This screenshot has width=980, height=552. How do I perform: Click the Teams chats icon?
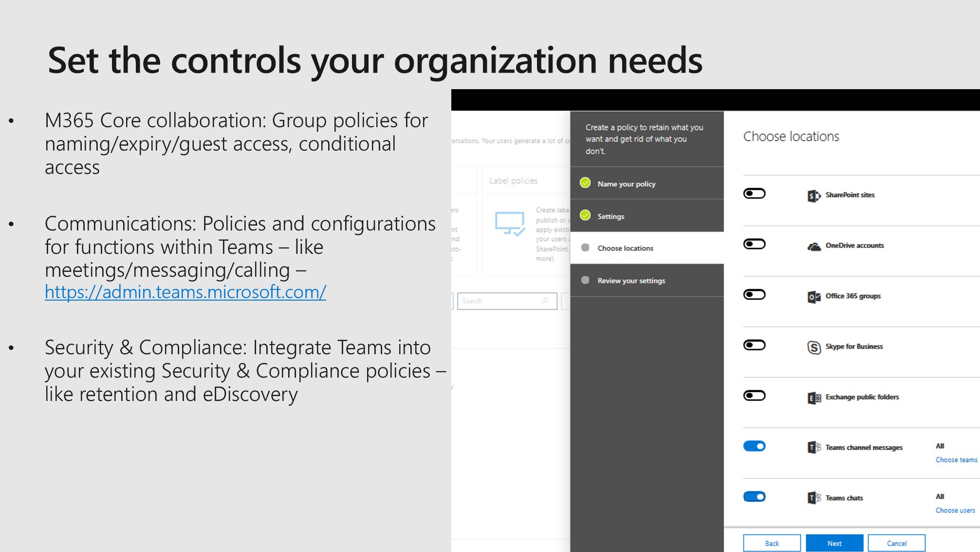coord(814,498)
